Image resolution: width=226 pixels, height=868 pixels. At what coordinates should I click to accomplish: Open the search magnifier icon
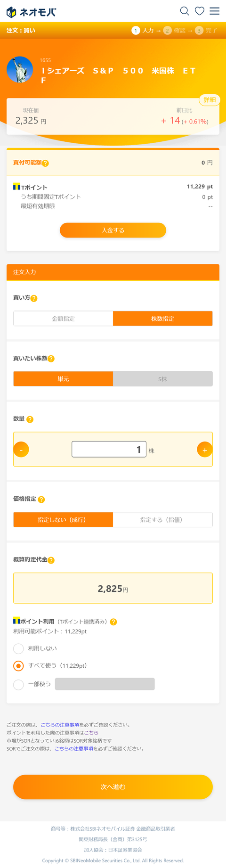pyautogui.click(x=185, y=11)
